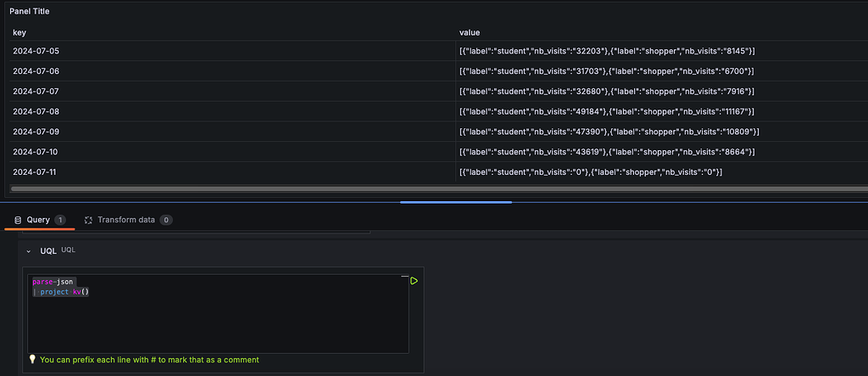This screenshot has height=376, width=868.
Task: Click the lightbulb tip icon below the editor
Action: click(33, 359)
